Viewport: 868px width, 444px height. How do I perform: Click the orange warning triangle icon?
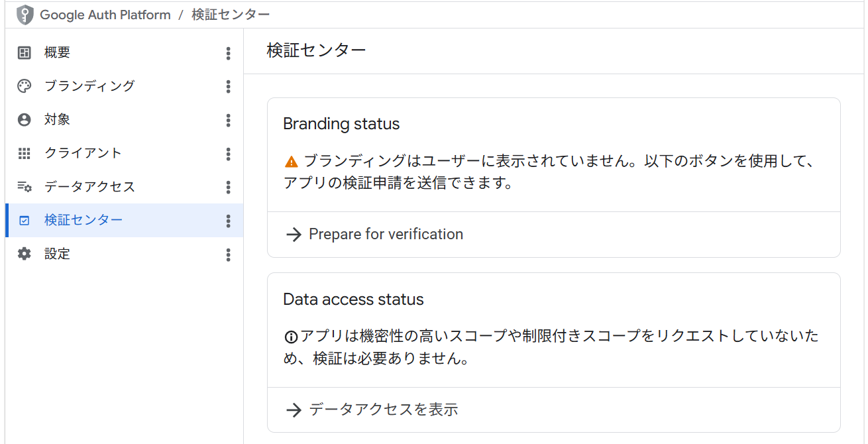pos(292,162)
